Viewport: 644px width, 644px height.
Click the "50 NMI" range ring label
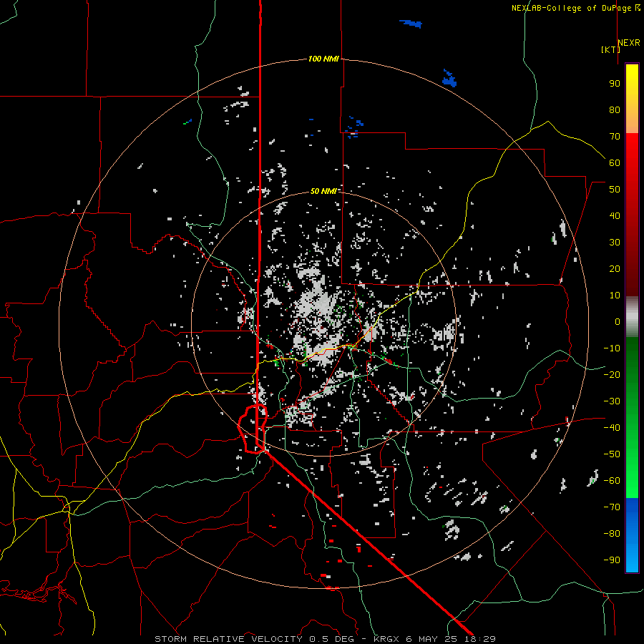pos(323,191)
